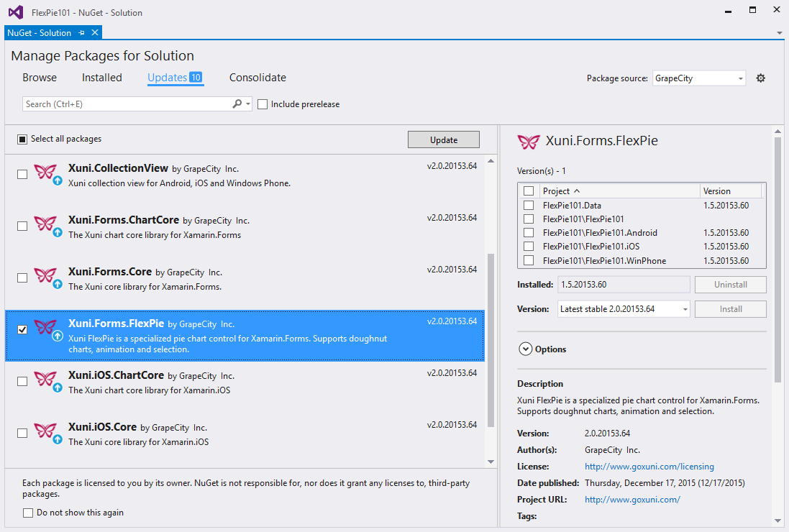Check the FlexPie101\FlexPie101.Android project checkbox
Viewport: 789px width, 532px height.
point(529,233)
